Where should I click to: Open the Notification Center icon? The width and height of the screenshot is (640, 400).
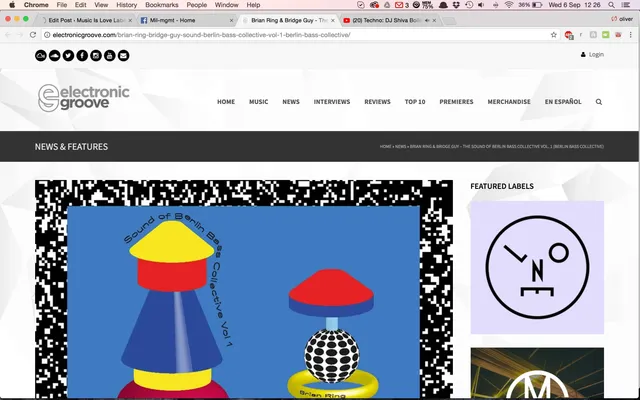[625, 5]
